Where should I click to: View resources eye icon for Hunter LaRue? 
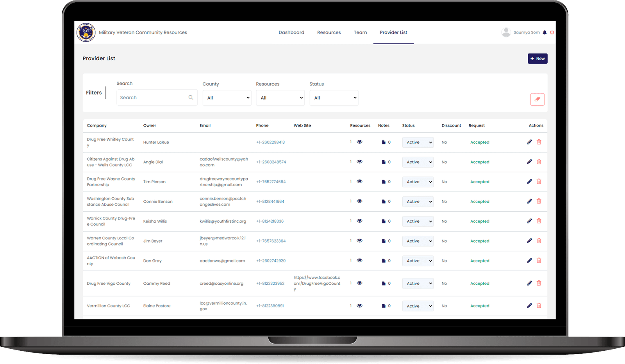point(359,142)
